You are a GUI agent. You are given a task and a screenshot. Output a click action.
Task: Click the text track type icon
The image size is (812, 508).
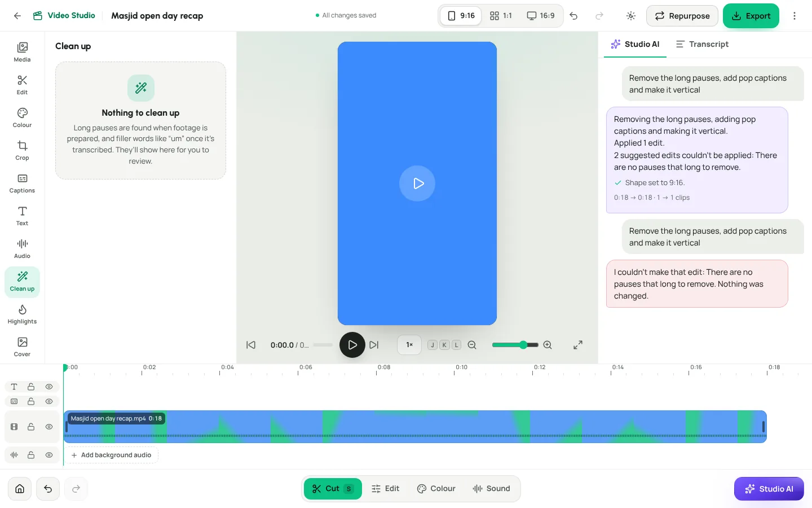pos(14,387)
